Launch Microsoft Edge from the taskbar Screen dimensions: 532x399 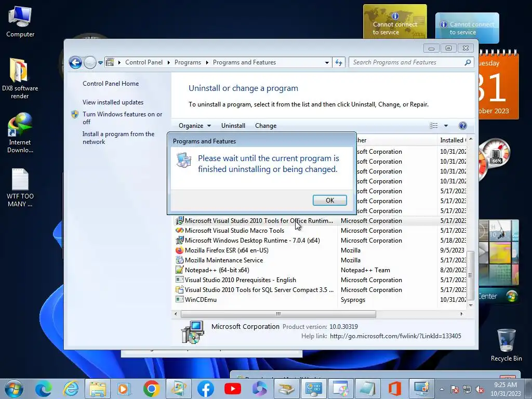pyautogui.click(x=44, y=389)
